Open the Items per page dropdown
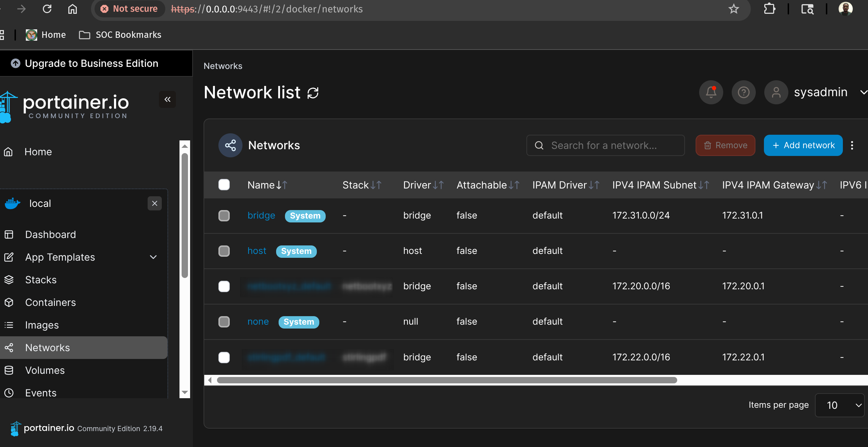868x447 pixels. pyautogui.click(x=840, y=405)
